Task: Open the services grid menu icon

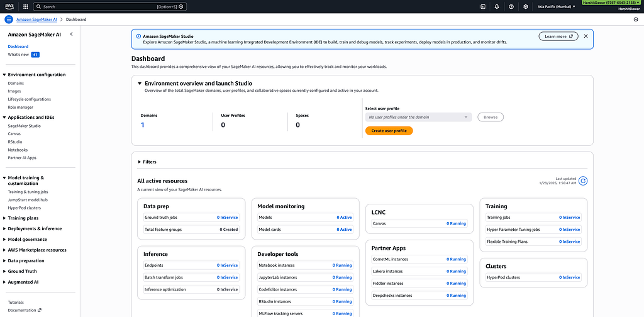Action: pos(25,6)
